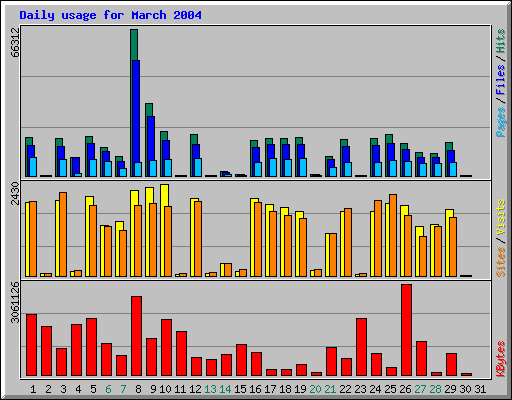Select the red KBytes bar for day 15
This screenshot has width=512, height=400.
pos(241,360)
